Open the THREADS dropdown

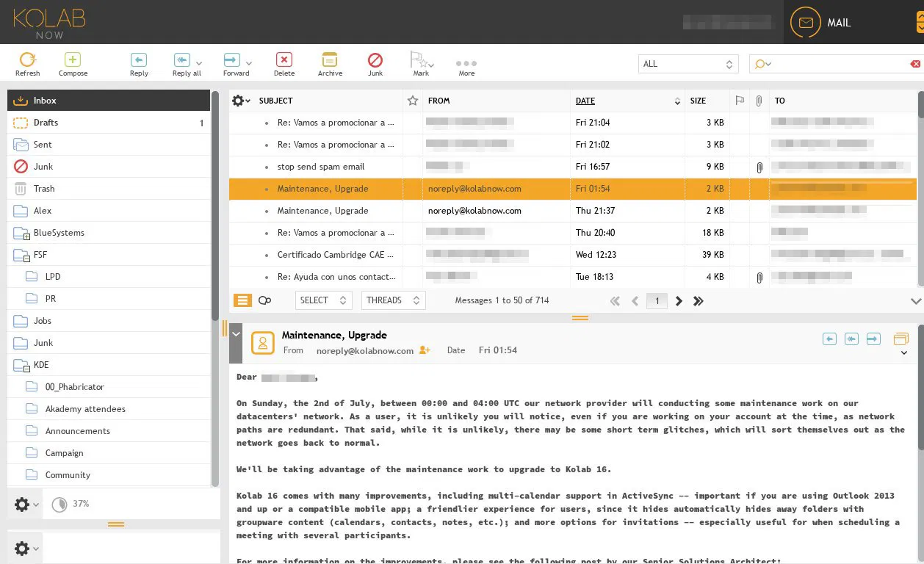394,300
